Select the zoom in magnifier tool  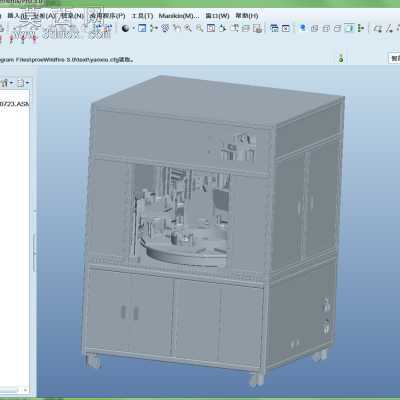tap(188, 28)
